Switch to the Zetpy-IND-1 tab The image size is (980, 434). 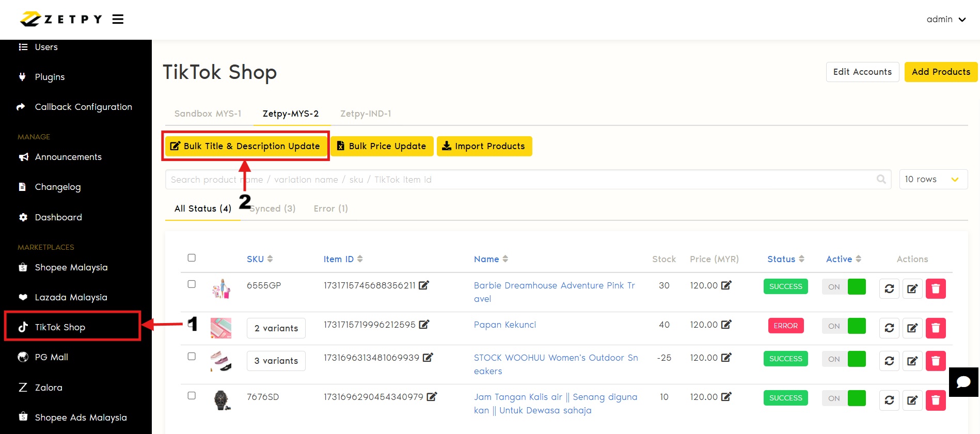click(x=365, y=114)
